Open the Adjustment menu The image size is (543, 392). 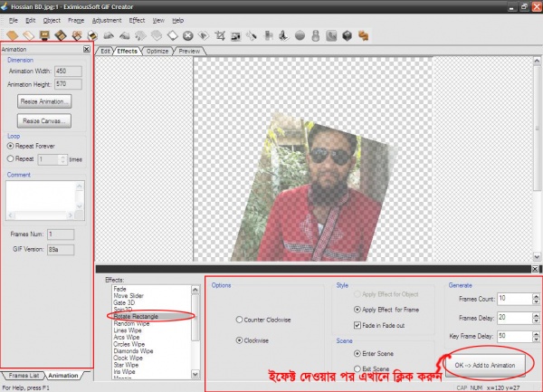[107, 19]
